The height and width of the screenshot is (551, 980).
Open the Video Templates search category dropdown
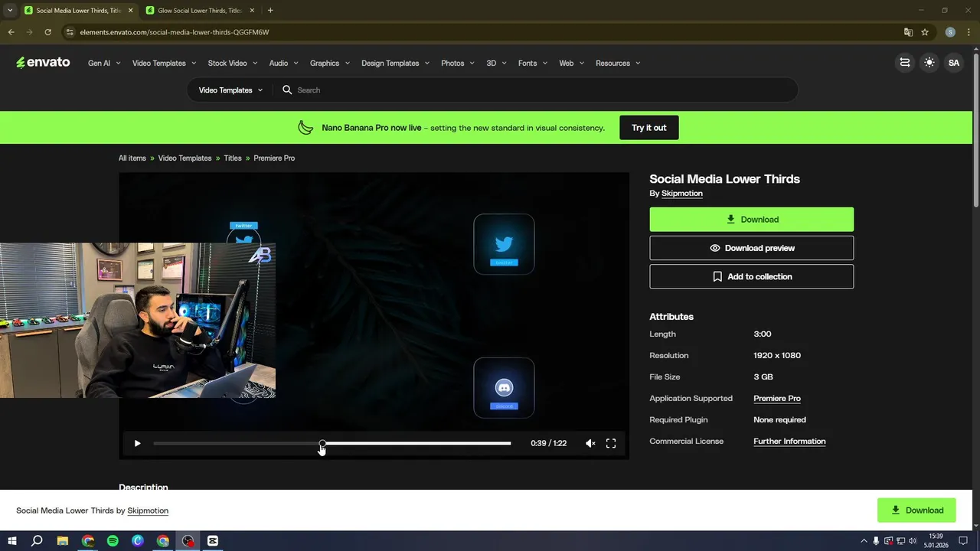tap(230, 90)
